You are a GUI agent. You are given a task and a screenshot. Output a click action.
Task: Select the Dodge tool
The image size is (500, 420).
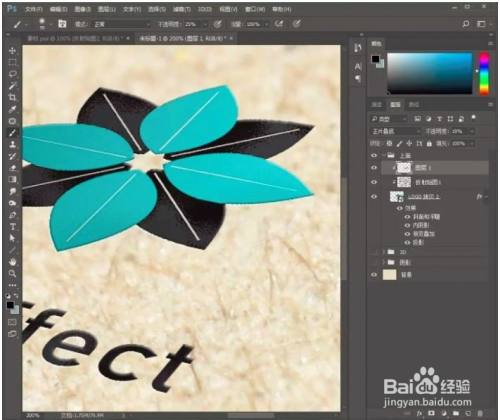point(12,203)
